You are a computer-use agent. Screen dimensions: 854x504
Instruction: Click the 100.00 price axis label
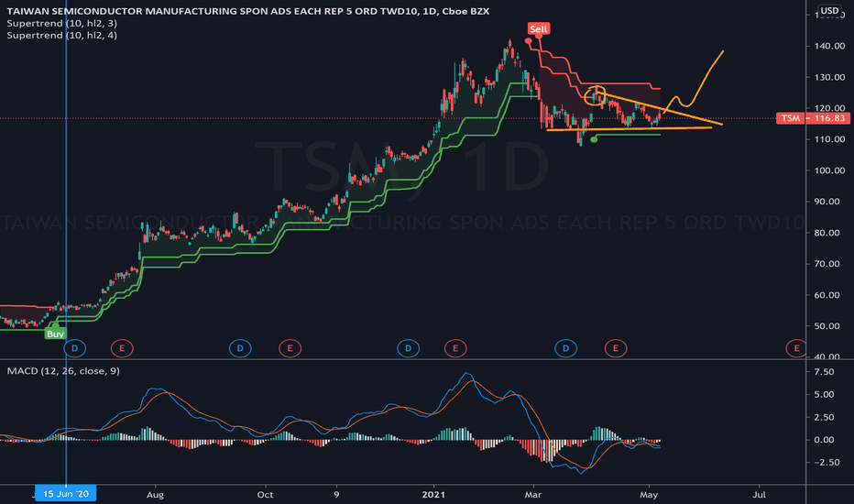[829, 170]
